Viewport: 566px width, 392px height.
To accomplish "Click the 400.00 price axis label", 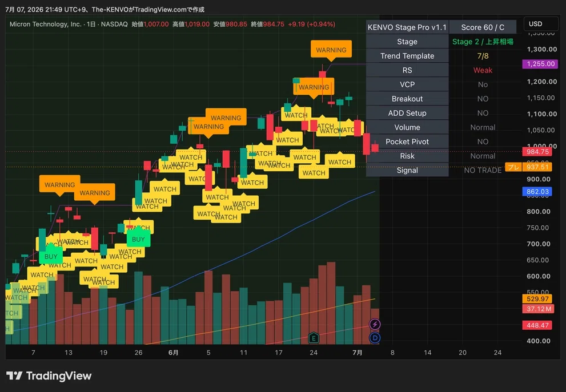I will (x=538, y=341).
